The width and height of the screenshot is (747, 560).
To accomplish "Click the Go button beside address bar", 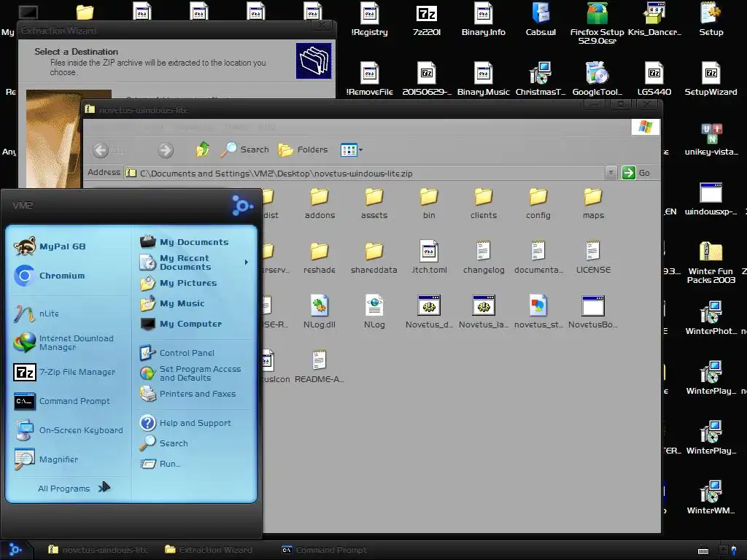I will tap(636, 173).
